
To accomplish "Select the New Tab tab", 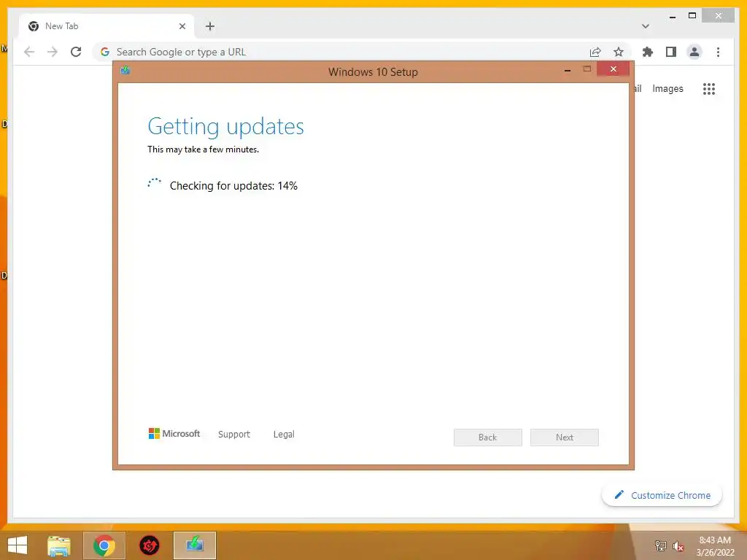I will (107, 26).
